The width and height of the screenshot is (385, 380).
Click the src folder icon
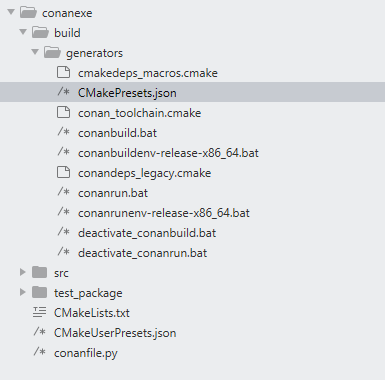pyautogui.click(x=40, y=272)
